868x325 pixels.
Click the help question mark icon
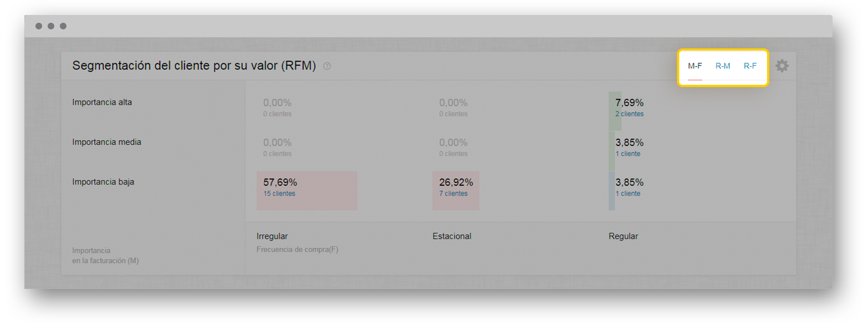[x=327, y=66]
